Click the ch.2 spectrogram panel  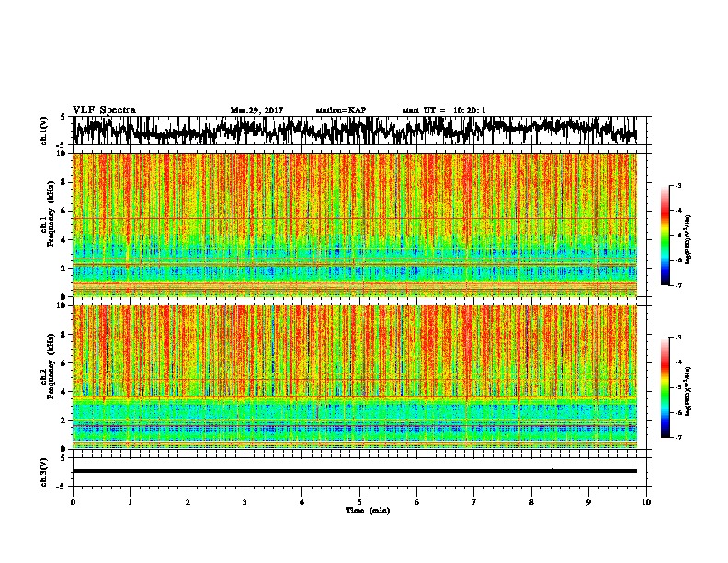[354, 377]
